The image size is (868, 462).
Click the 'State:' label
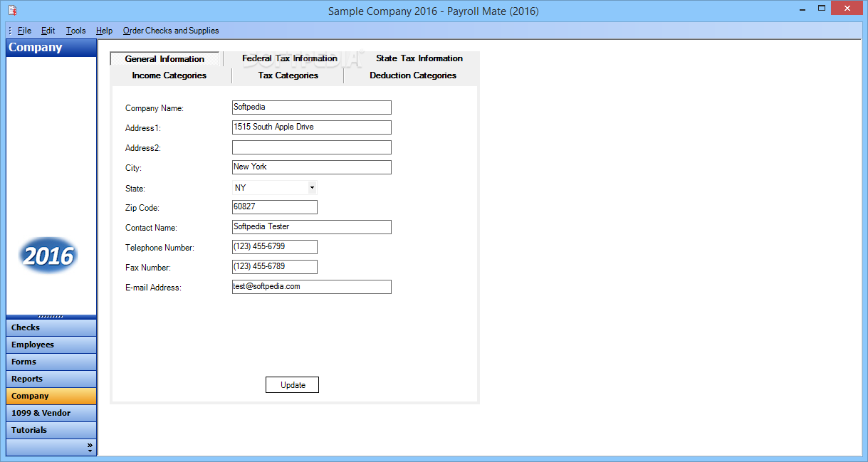pos(135,189)
